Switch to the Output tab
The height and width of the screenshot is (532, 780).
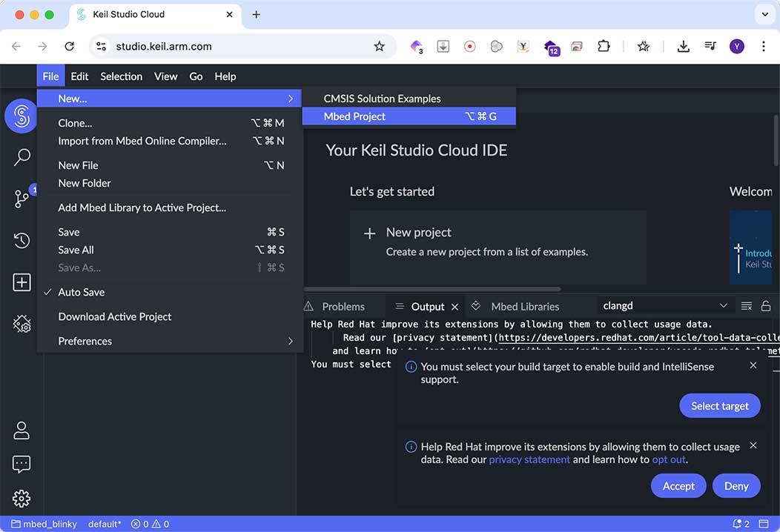pyautogui.click(x=427, y=306)
